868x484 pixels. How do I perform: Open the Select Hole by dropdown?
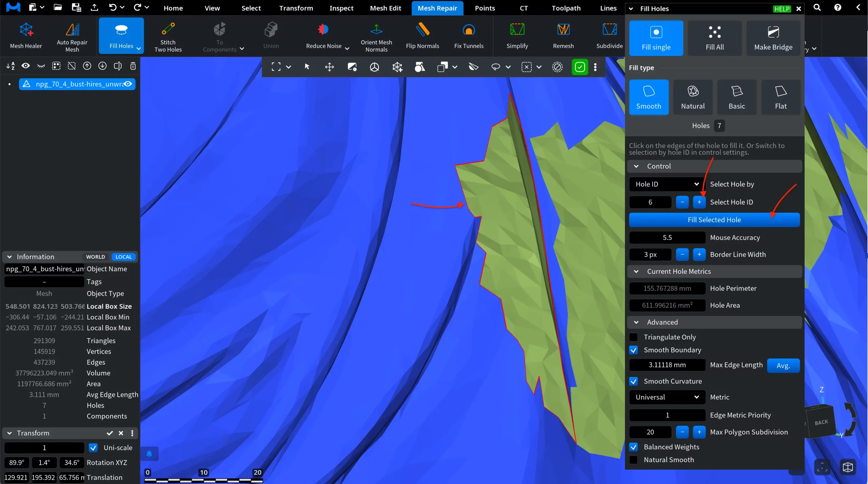pyautogui.click(x=666, y=184)
